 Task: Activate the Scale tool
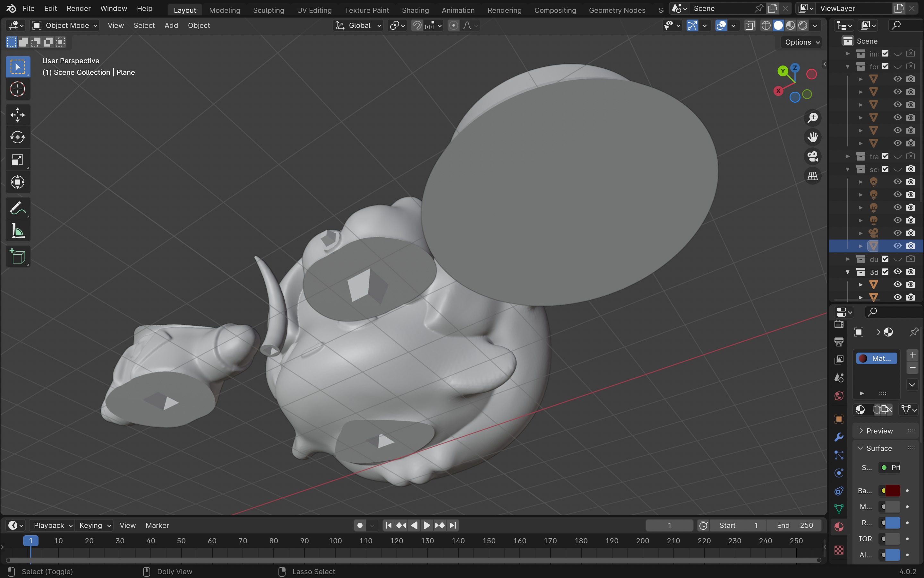(x=18, y=160)
